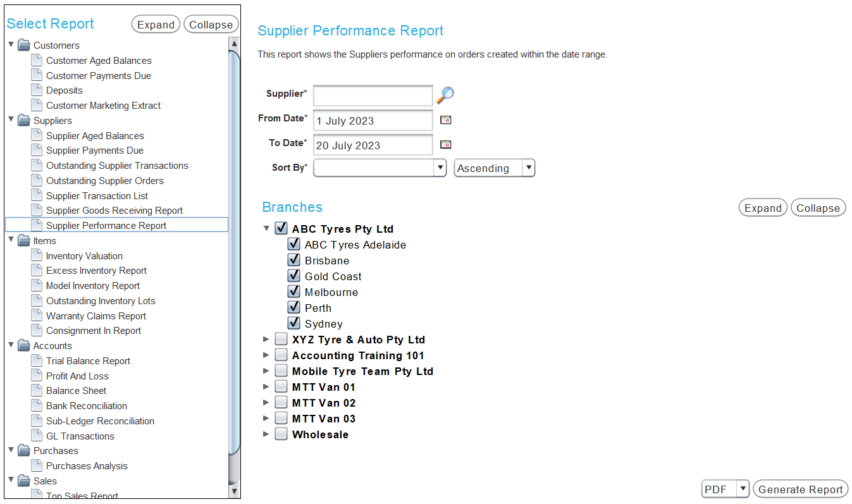Click the Purchases folder icon
Viewport: 852px width, 504px height.
[x=24, y=451]
